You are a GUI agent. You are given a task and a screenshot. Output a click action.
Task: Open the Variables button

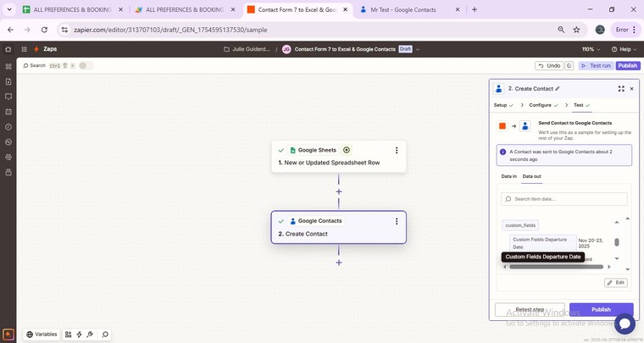pos(42,335)
